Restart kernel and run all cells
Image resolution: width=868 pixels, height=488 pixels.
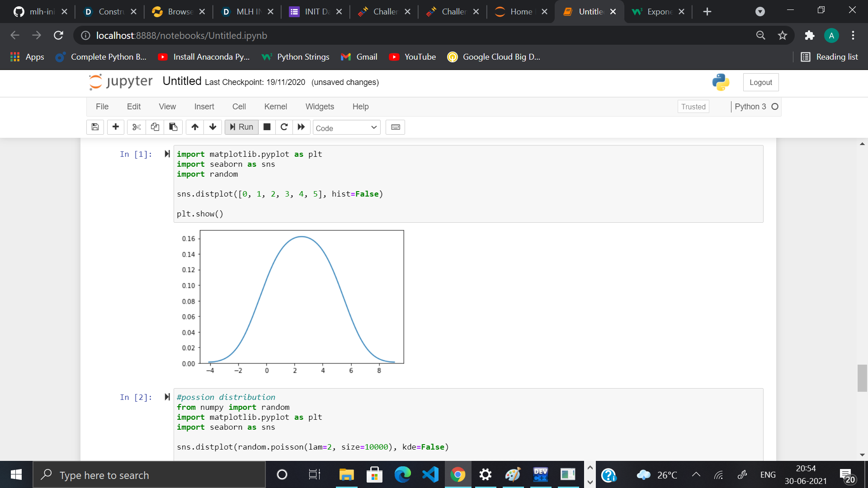301,127
